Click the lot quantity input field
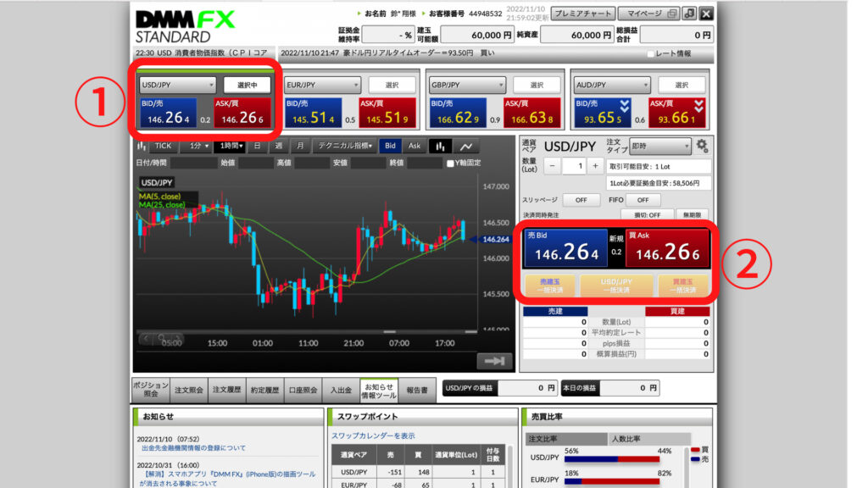 point(574,166)
